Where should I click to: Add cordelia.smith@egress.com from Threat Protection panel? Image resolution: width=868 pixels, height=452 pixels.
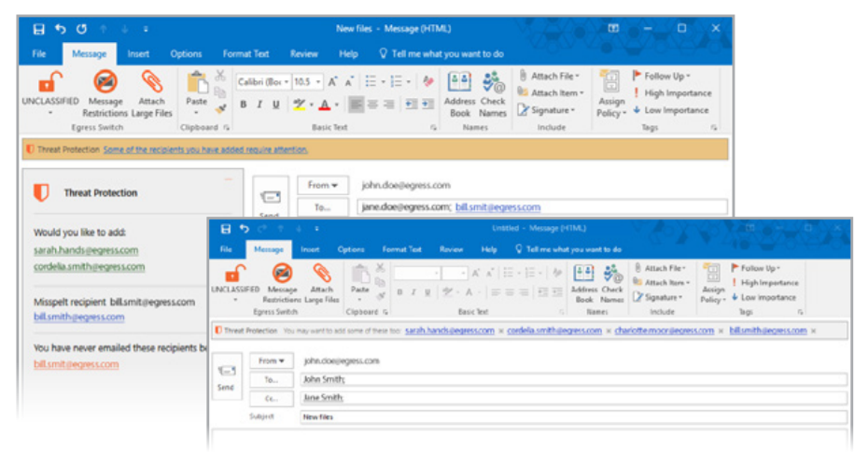click(89, 266)
